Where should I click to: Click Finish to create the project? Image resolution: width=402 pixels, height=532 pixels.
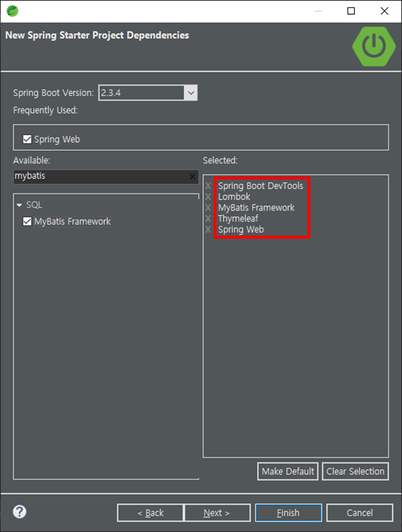tap(288, 513)
